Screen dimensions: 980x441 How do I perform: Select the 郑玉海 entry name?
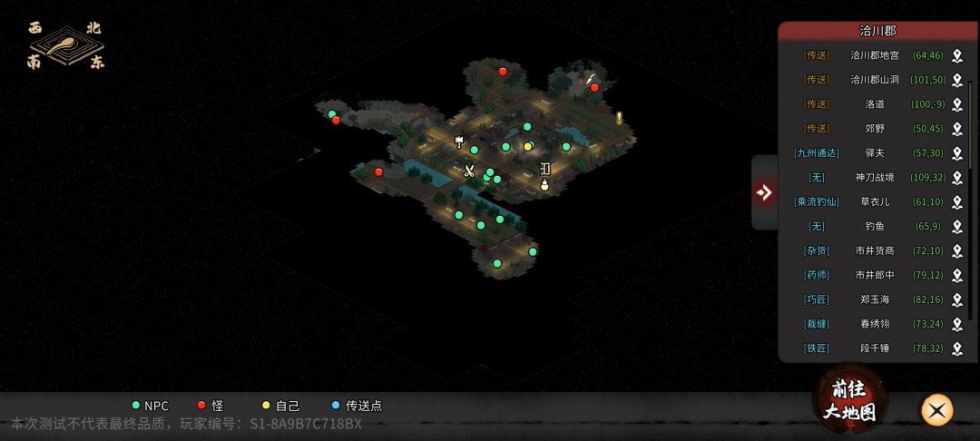[x=875, y=299]
